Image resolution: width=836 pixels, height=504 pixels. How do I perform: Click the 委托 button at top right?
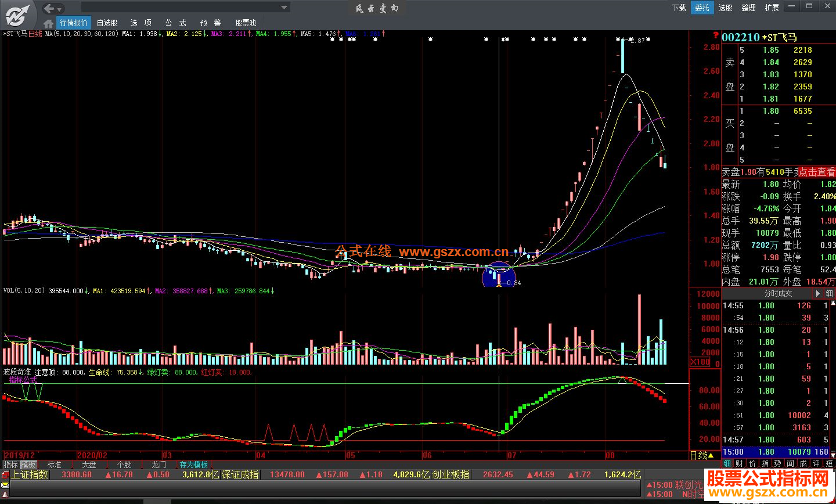[x=702, y=8]
